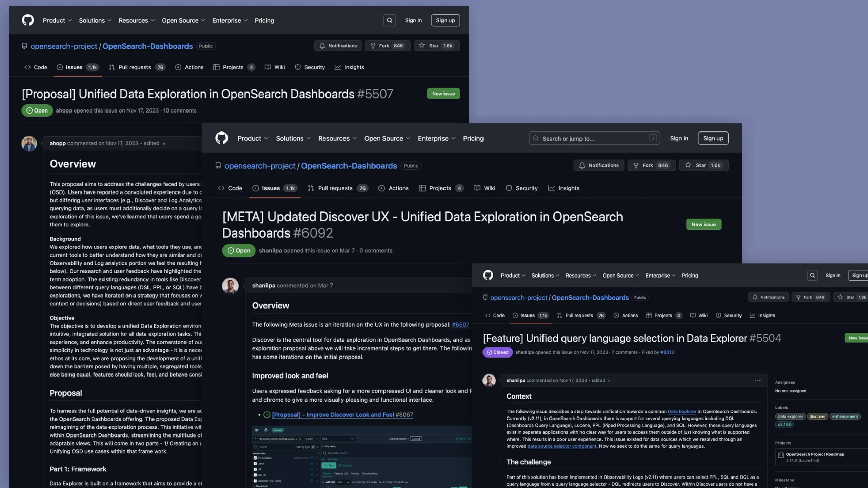Open Code tab in issue #5507 window
Viewport: 868px width, 488px height.
[36, 67]
